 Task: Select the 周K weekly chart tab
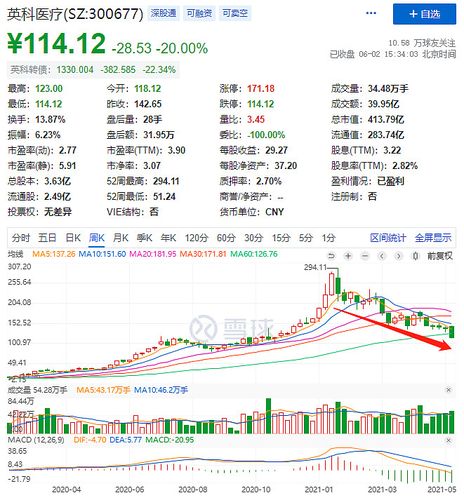(97, 238)
